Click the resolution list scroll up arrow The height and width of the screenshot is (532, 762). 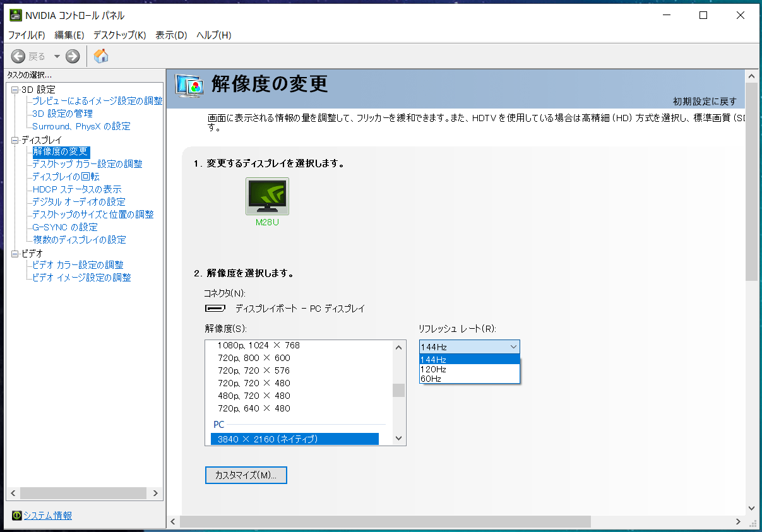(398, 347)
